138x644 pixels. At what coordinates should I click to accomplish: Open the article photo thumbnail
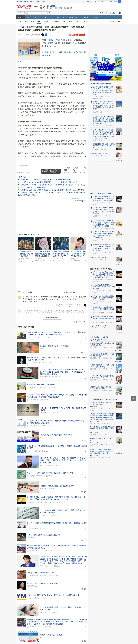tap(29, 49)
